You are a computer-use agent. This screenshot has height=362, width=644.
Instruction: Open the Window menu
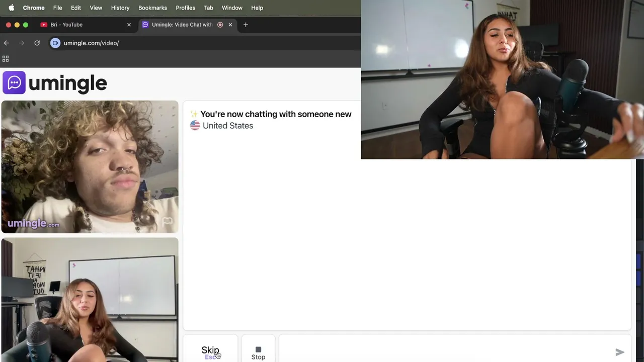pos(232,8)
